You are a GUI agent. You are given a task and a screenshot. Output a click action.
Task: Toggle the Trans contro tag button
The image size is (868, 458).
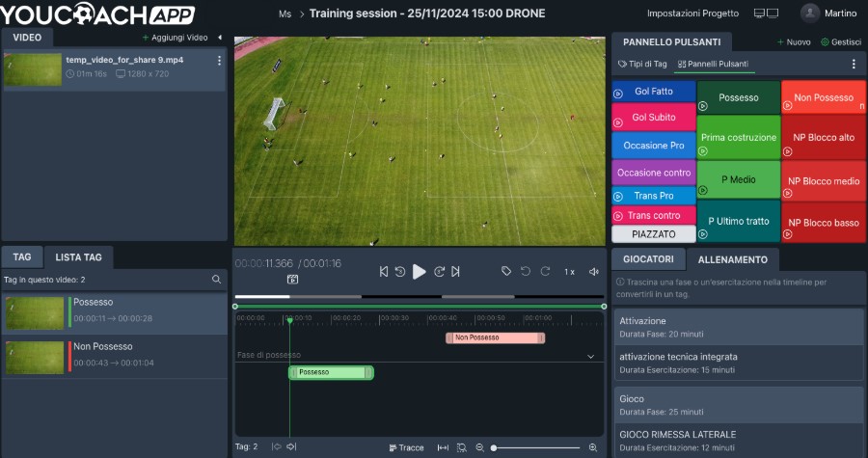tap(654, 216)
